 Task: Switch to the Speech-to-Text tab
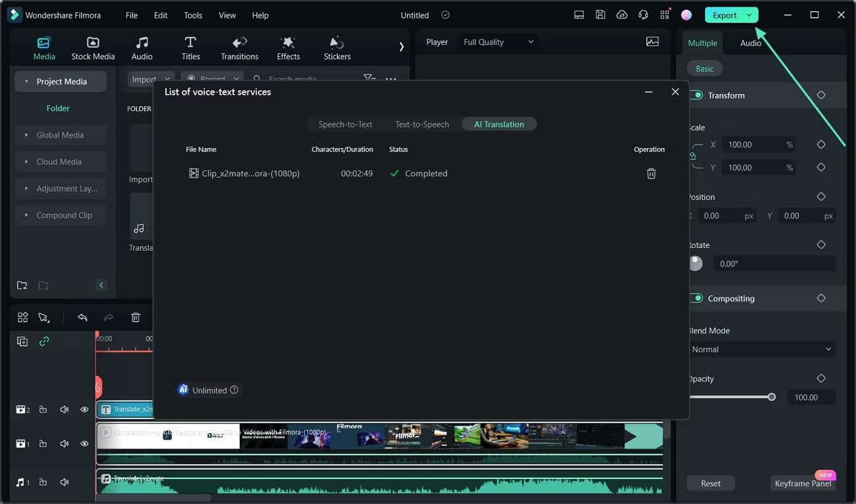tap(346, 124)
